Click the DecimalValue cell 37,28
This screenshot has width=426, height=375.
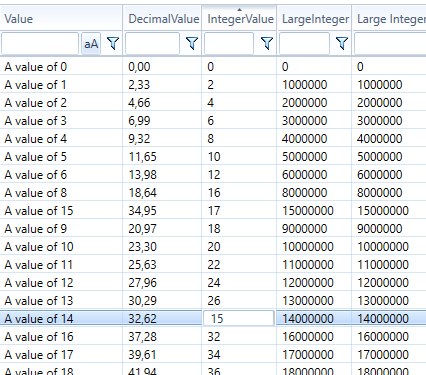162,337
